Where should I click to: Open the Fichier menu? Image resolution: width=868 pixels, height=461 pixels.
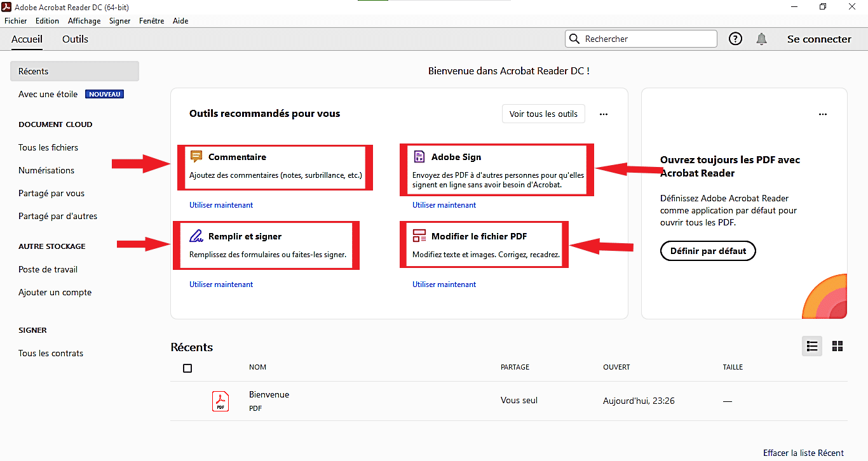click(16, 21)
